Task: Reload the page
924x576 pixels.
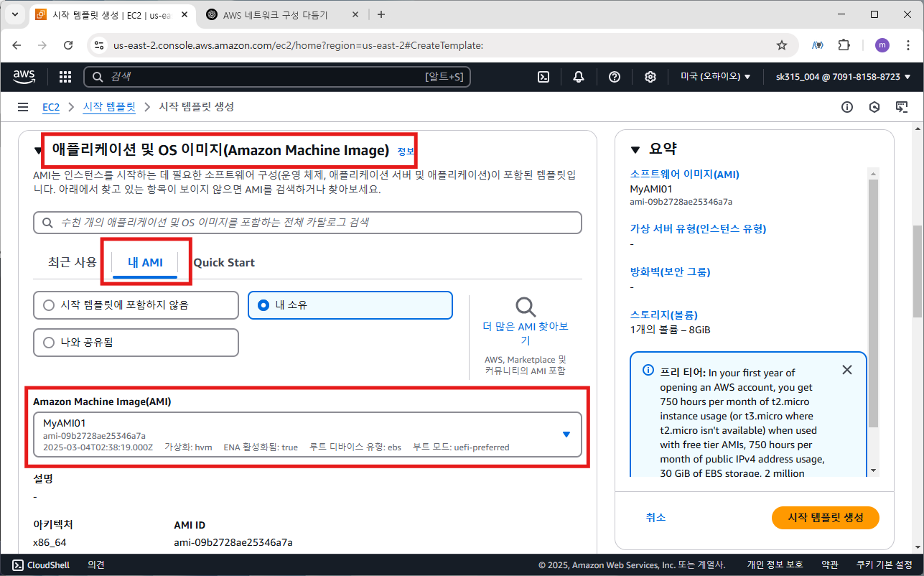Action: click(68, 45)
